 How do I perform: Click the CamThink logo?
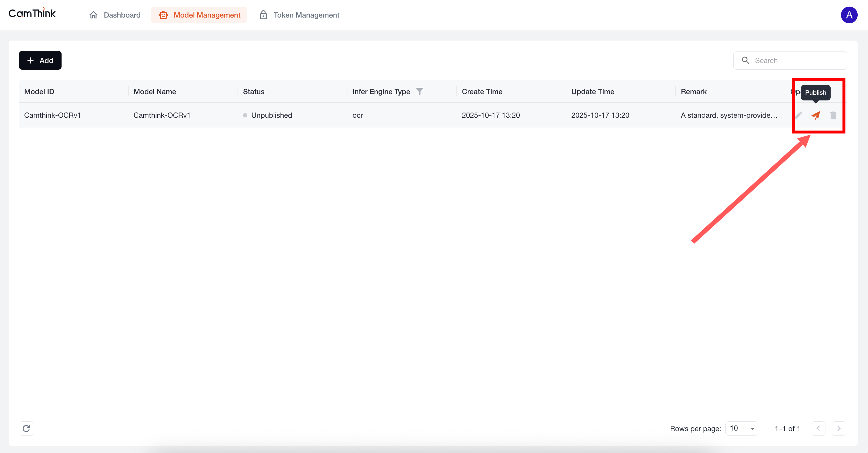(x=32, y=14)
